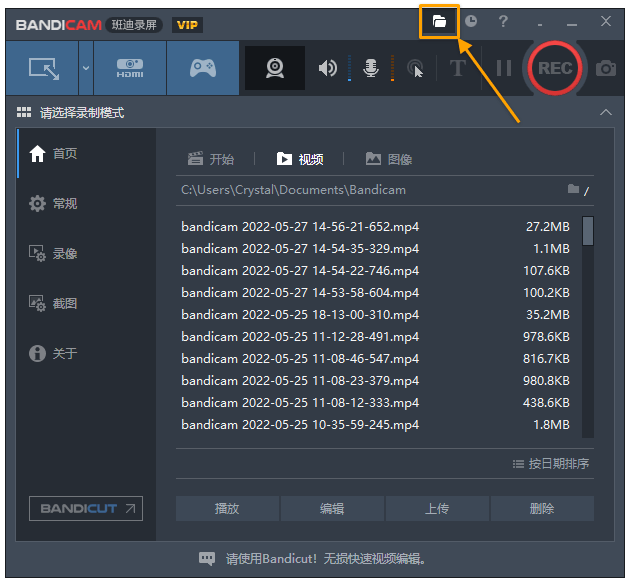Click the pause recording button

pos(503,68)
